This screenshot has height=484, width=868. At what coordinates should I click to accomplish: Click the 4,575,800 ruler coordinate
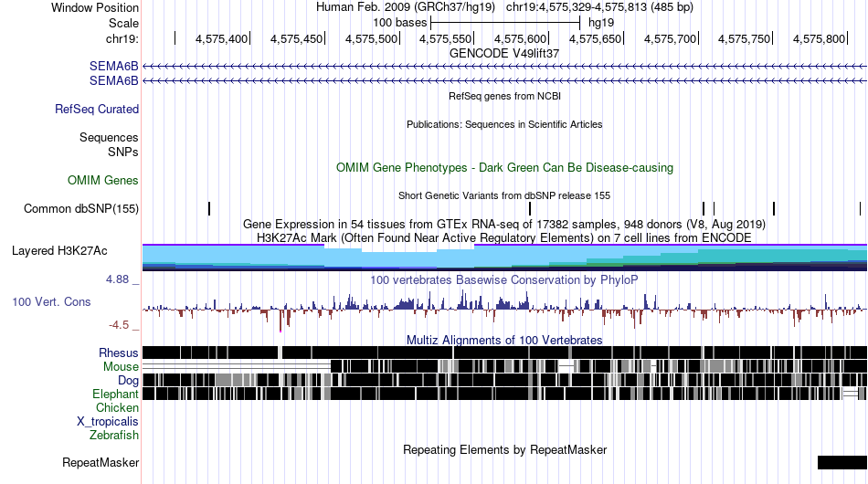coord(819,38)
